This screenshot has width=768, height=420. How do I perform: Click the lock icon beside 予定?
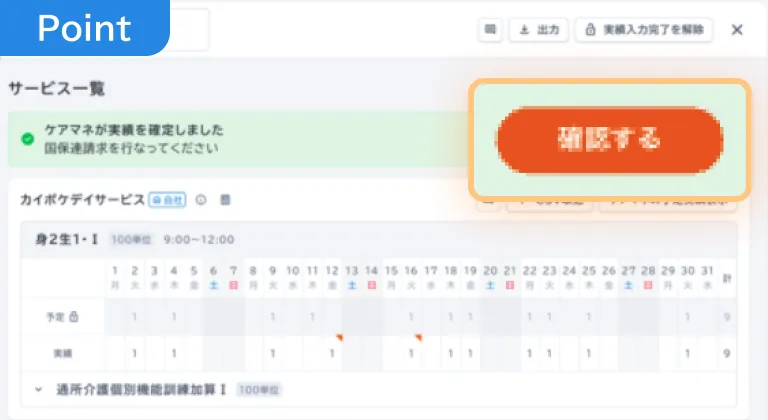pyautogui.click(x=74, y=317)
